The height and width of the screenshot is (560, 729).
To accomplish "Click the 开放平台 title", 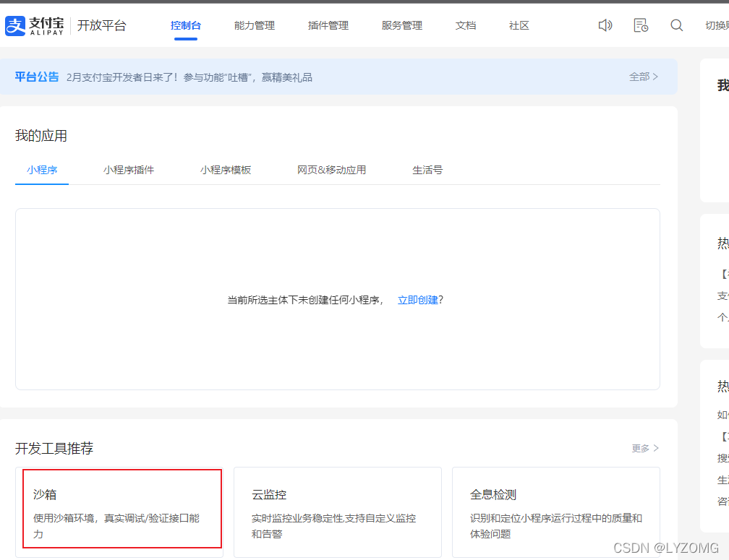I will [x=101, y=25].
